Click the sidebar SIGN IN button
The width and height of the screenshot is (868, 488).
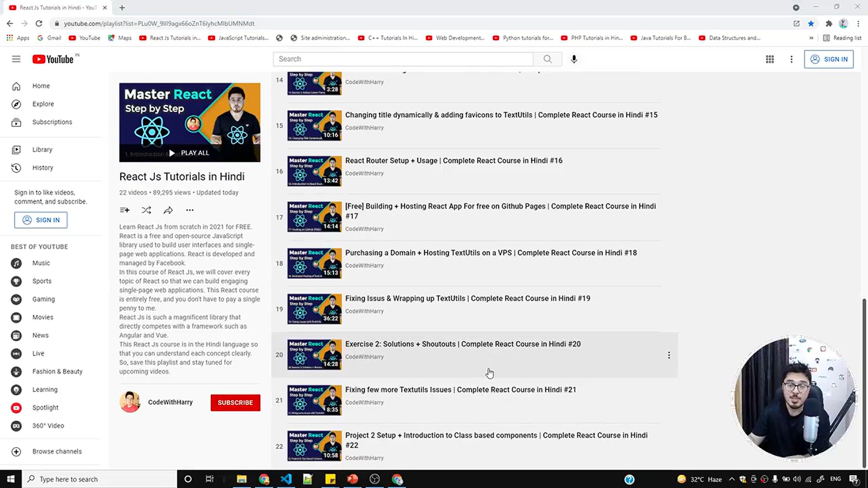(41, 220)
